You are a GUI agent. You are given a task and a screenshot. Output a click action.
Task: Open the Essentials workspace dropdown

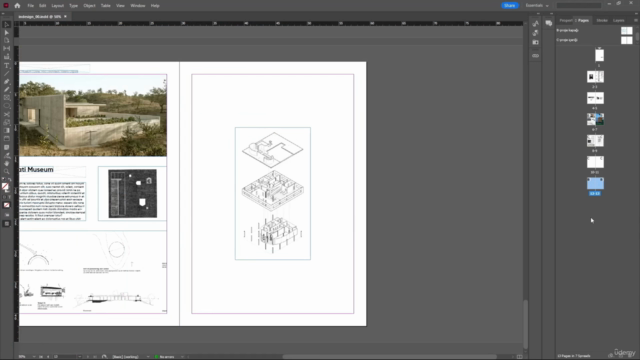tap(537, 6)
